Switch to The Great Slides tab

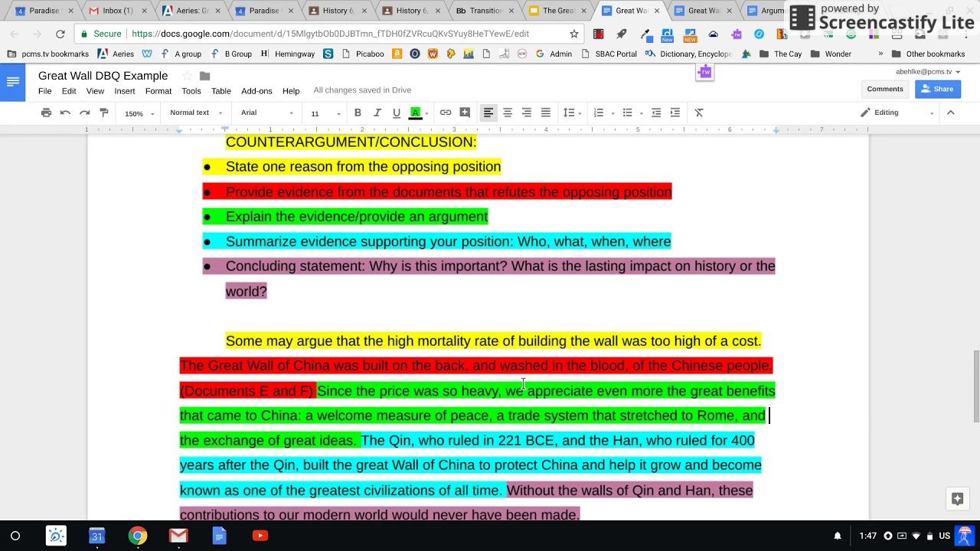tap(558, 11)
